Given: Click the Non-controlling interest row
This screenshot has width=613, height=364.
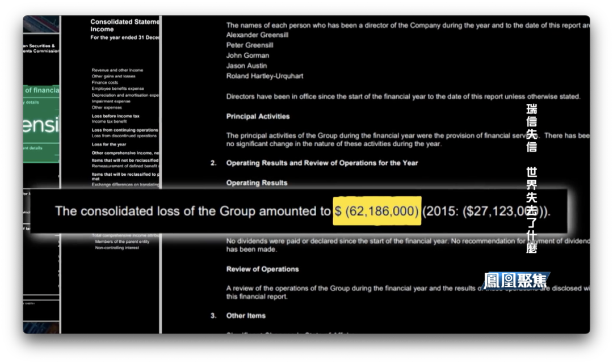Looking at the screenshot, I should [117, 248].
